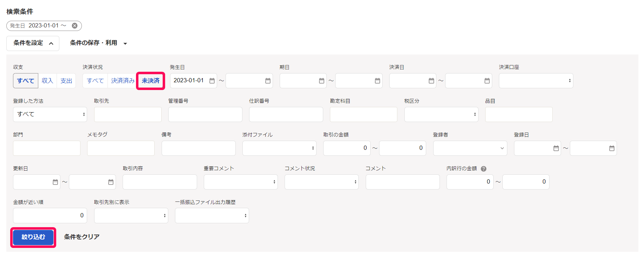Viewport: 644px width, 256px height.
Task: Open calendar for 発生日 start date
Action: click(x=212, y=81)
